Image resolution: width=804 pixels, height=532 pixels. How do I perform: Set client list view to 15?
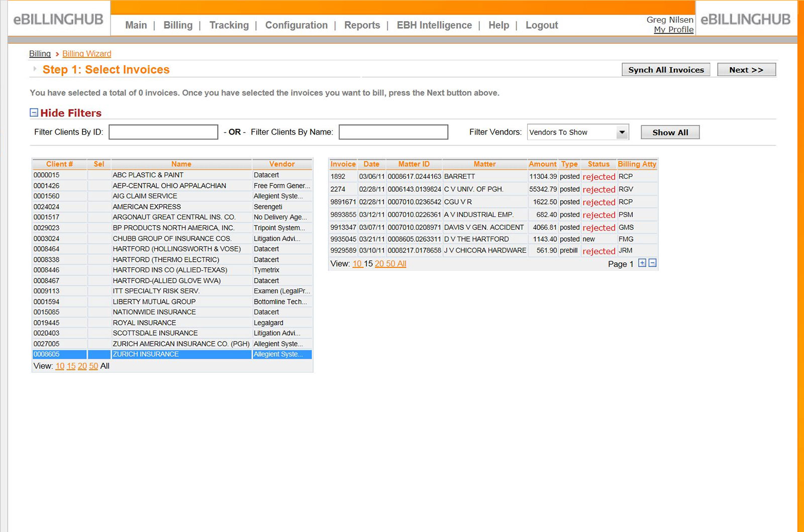[71, 366]
